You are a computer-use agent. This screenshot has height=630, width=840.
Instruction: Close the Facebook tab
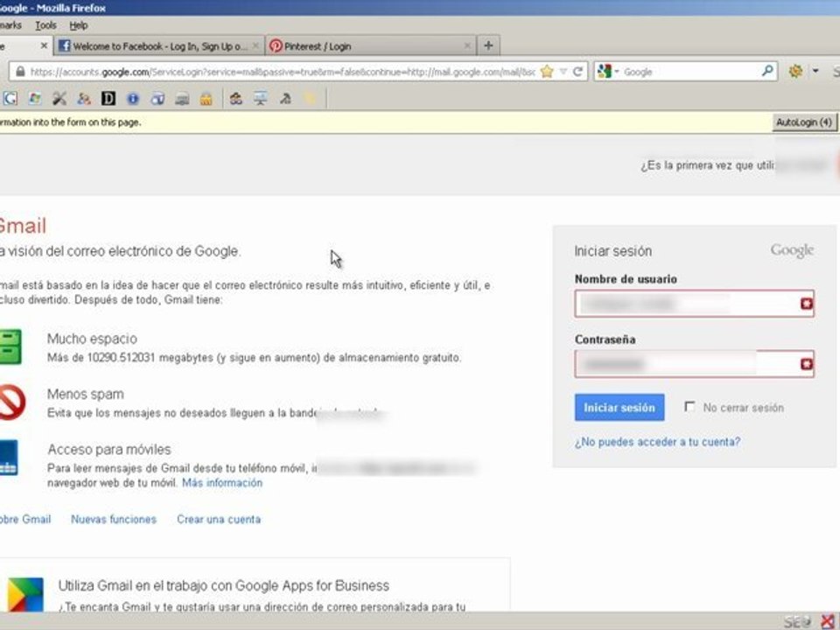coord(255,46)
